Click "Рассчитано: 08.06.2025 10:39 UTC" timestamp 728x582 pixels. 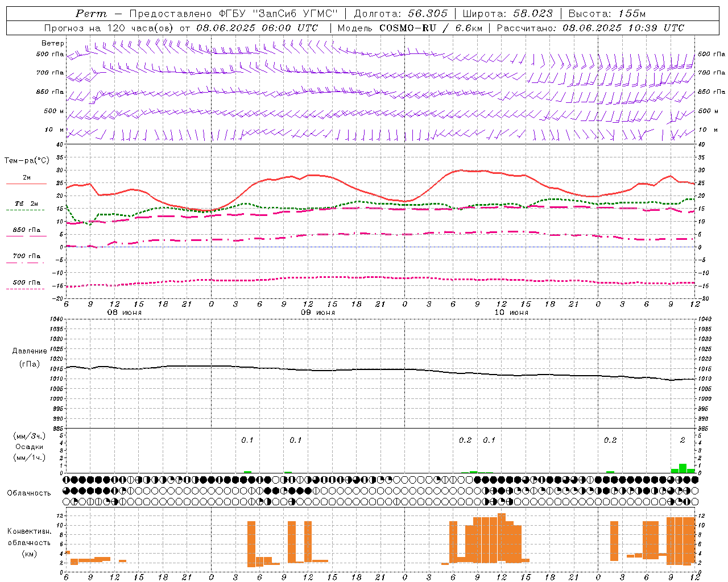click(x=590, y=28)
